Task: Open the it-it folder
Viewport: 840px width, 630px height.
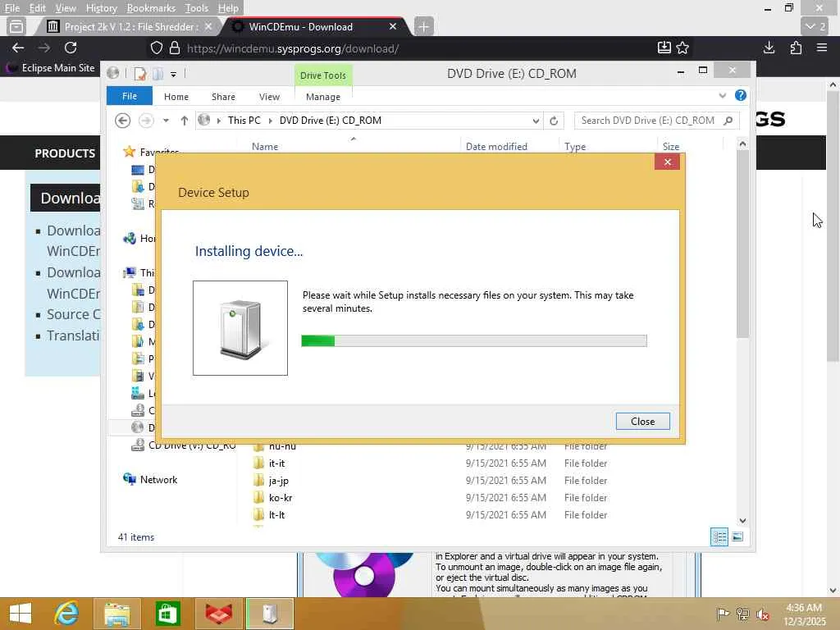Action: click(x=276, y=463)
